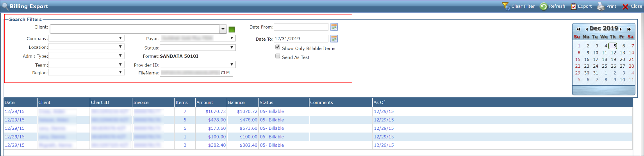Sort by the Invoice column header
Screen dimensions: 644x156
153,102
